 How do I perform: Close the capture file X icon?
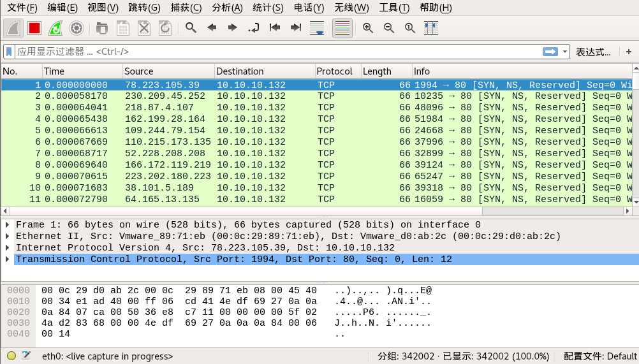[x=144, y=28]
